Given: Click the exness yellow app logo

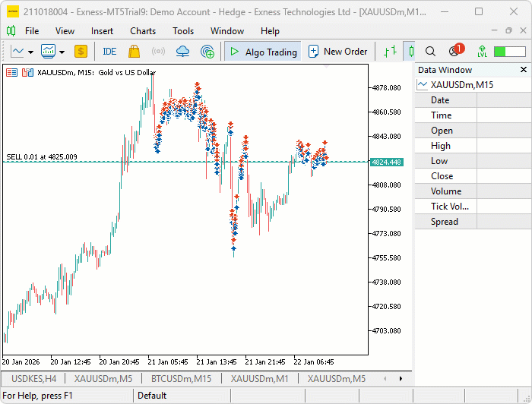Looking at the screenshot, I should 13,11.
